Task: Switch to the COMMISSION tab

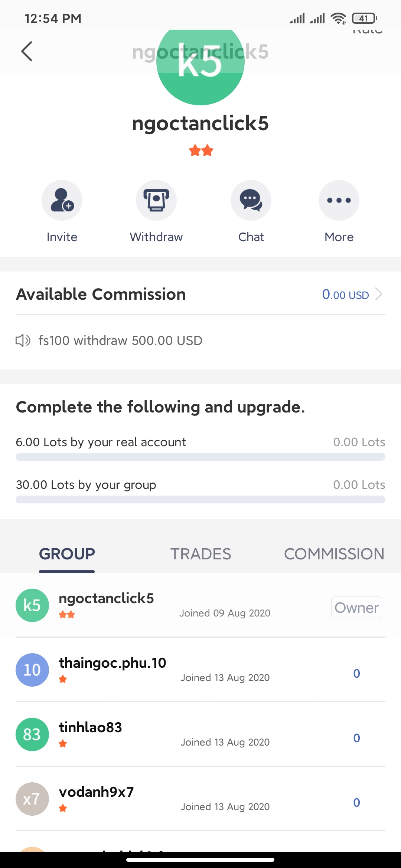Action: tap(334, 554)
